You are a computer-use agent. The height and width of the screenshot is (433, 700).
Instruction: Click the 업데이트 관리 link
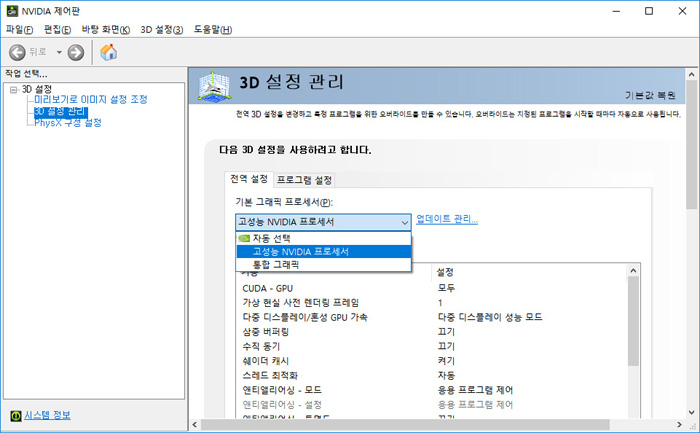point(447,219)
